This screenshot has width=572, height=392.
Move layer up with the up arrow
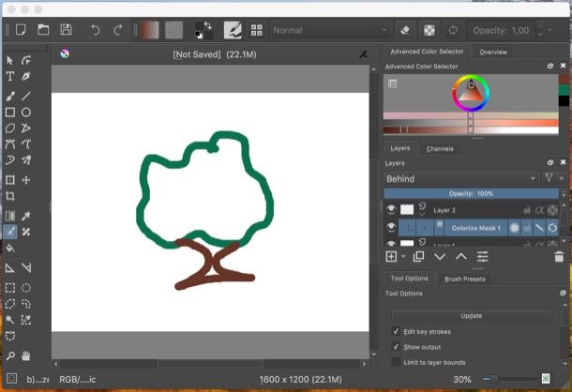[x=461, y=257]
